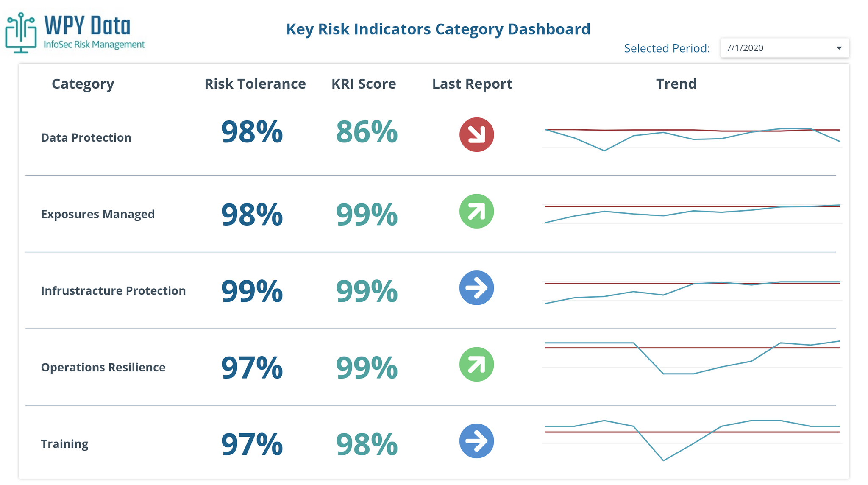Click the WPY Data logo graphic
This screenshot has width=868, height=485.
click(x=21, y=30)
